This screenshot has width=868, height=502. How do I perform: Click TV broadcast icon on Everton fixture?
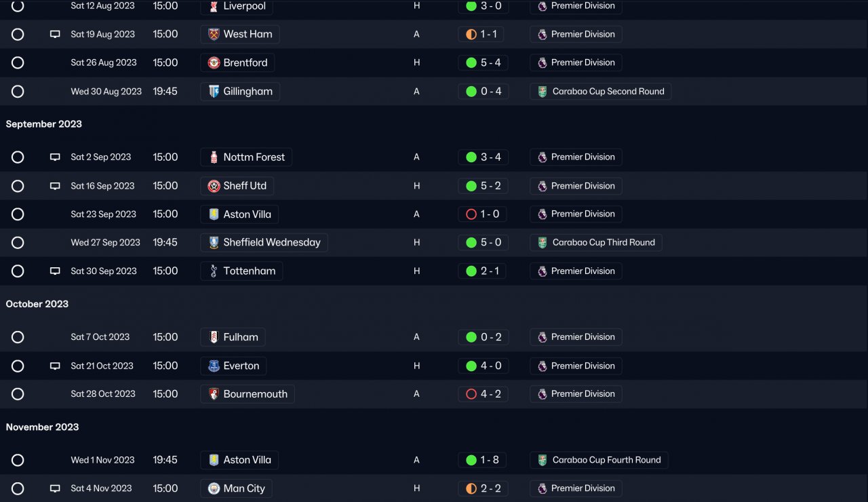[55, 366]
